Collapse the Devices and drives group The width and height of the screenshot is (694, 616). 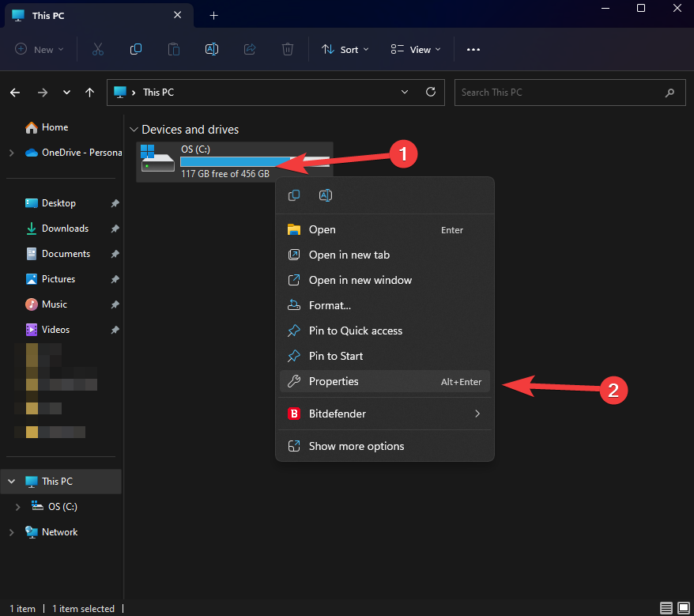coord(134,130)
